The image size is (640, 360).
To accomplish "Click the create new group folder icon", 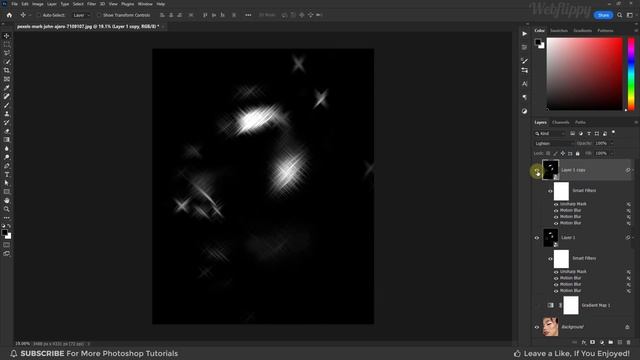I will point(611,342).
